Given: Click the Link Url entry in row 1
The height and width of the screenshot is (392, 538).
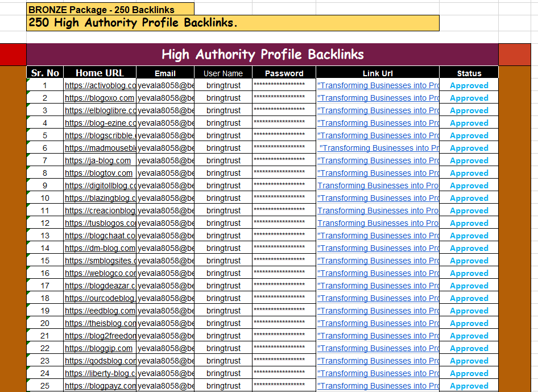Looking at the screenshot, I should pyautogui.click(x=378, y=86).
